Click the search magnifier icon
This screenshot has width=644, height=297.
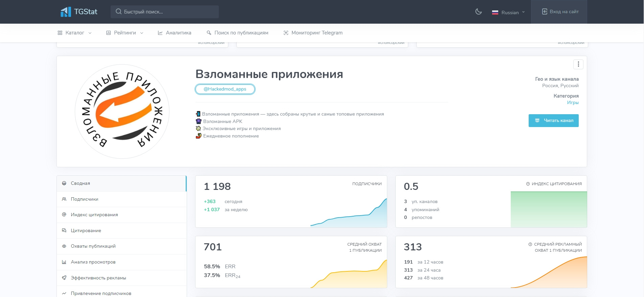(119, 12)
